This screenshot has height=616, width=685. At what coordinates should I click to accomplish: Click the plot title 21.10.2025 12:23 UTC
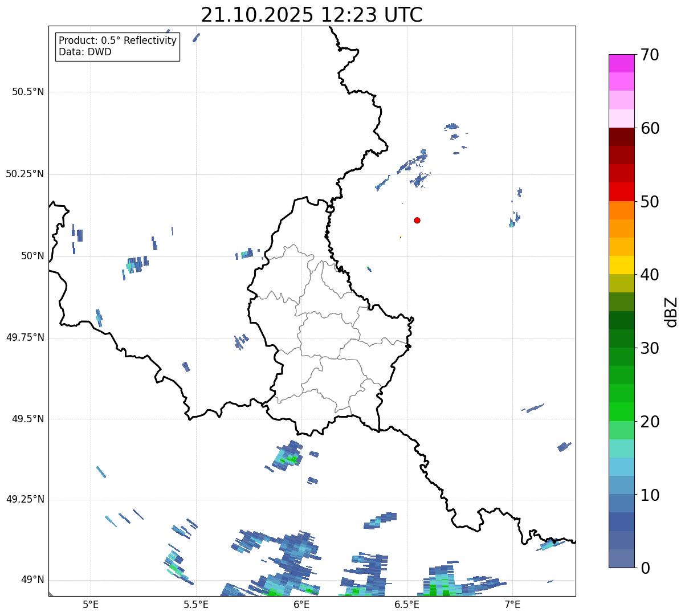tap(312, 15)
